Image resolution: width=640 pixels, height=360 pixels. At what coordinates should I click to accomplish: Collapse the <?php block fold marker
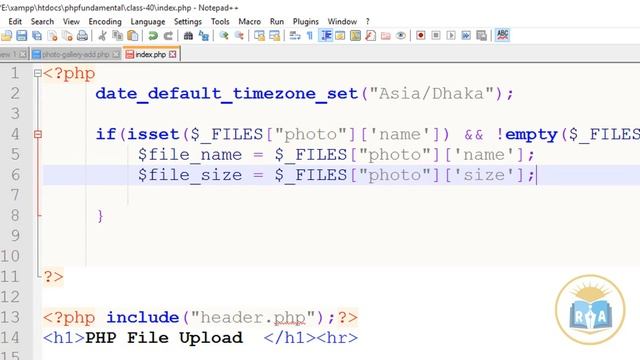[38, 73]
